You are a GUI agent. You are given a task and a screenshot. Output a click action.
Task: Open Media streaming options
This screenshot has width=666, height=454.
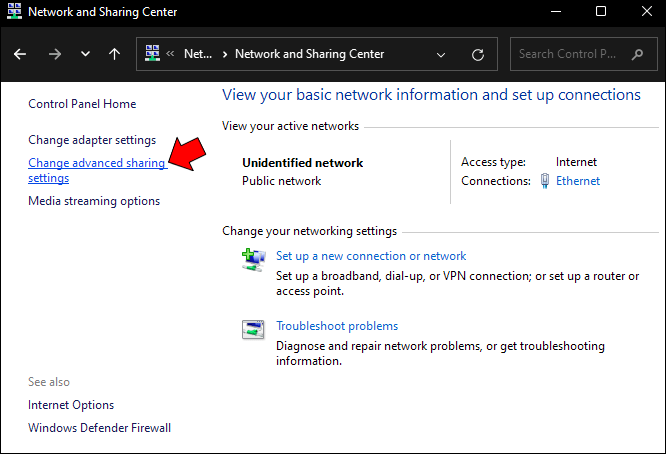[94, 201]
